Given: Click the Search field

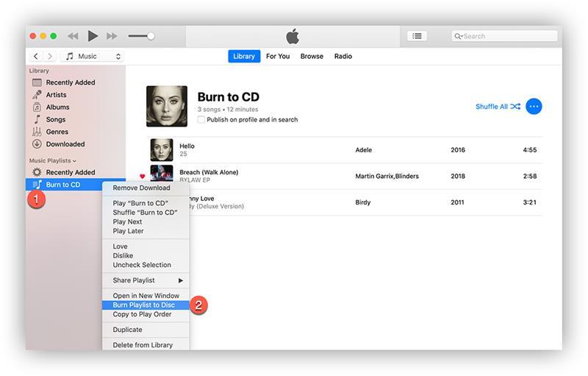Looking at the screenshot, I should [x=509, y=36].
